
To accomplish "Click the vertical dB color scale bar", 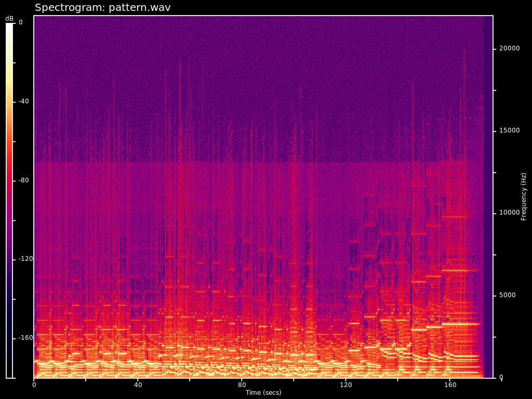I will pyautogui.click(x=9, y=201).
